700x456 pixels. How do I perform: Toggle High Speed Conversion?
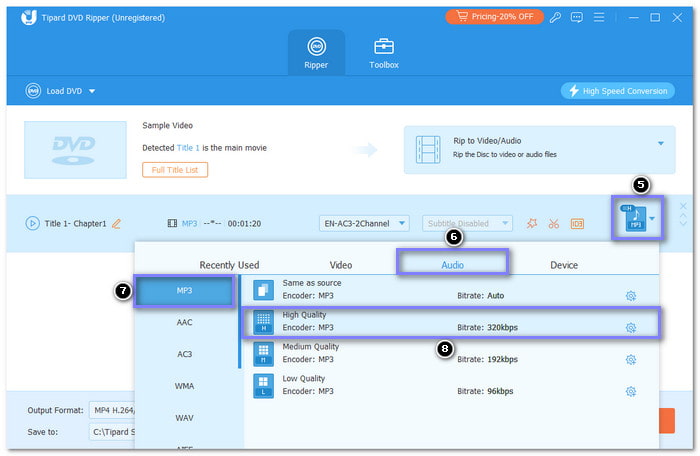618,91
